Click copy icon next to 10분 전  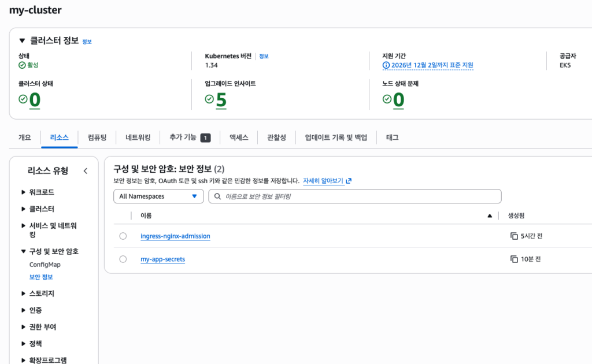click(x=514, y=259)
